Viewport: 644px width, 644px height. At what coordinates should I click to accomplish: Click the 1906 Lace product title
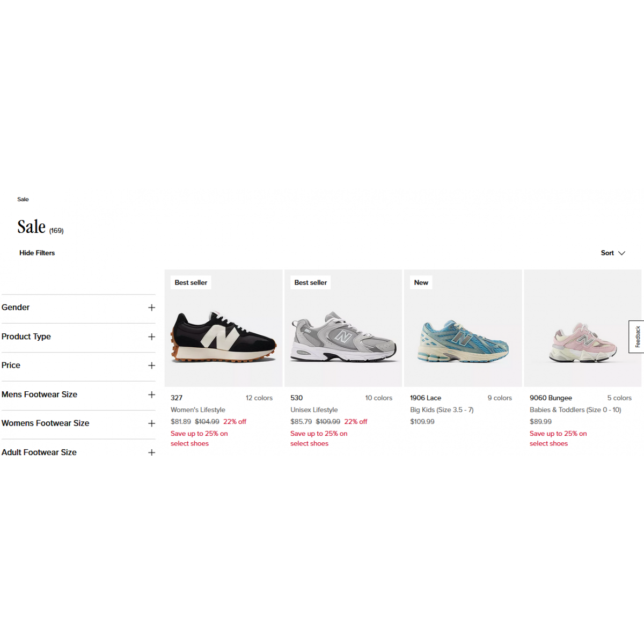click(426, 398)
